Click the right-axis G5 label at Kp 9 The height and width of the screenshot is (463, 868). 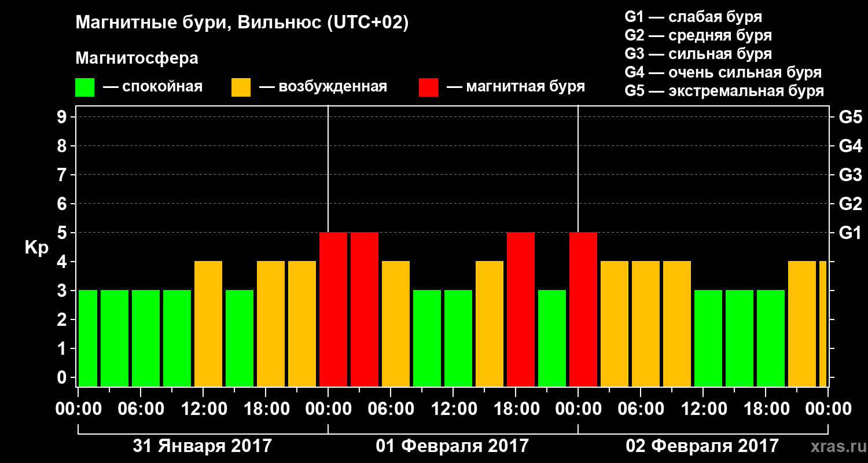851,117
